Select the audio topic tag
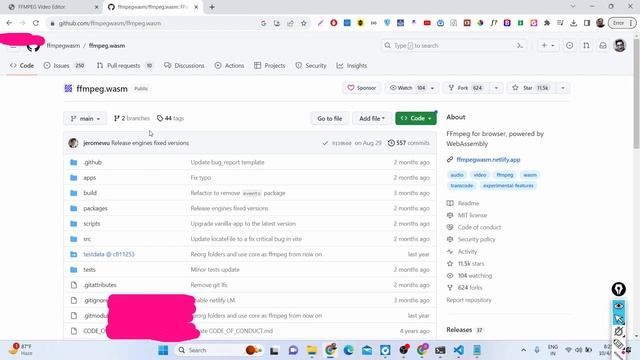640x360 pixels. [x=457, y=175]
